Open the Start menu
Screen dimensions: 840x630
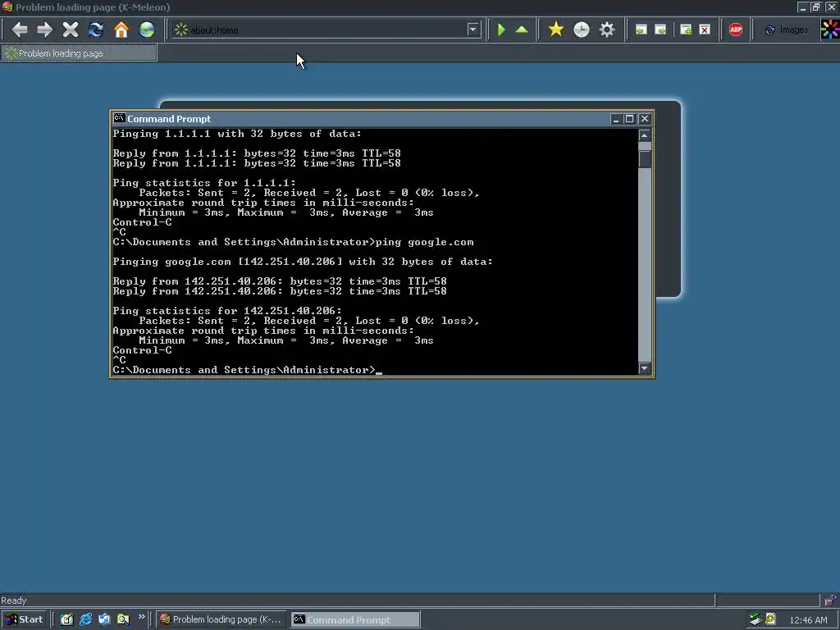pyautogui.click(x=25, y=619)
